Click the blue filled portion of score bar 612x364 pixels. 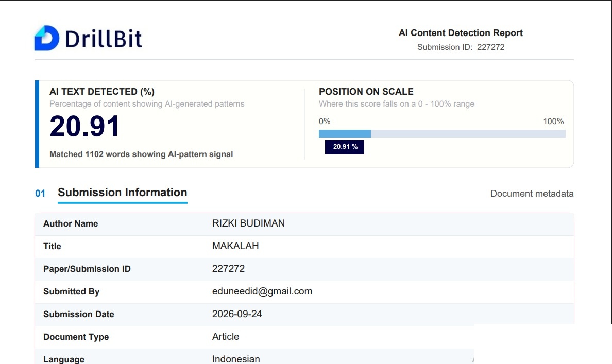(345, 134)
